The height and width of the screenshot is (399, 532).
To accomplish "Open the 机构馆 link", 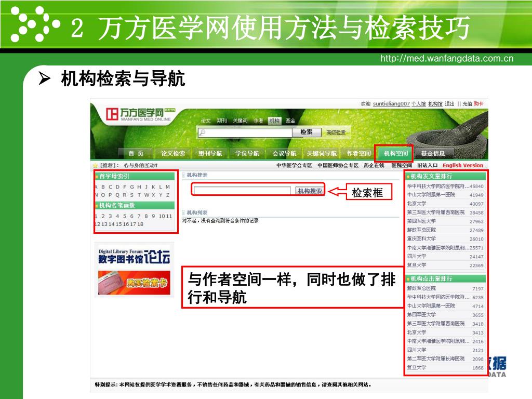I will 435,104.
